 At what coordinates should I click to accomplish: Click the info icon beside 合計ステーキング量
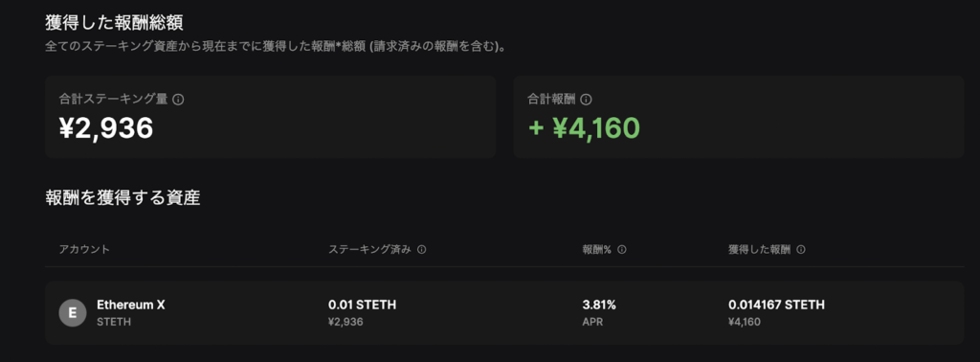[x=178, y=100]
